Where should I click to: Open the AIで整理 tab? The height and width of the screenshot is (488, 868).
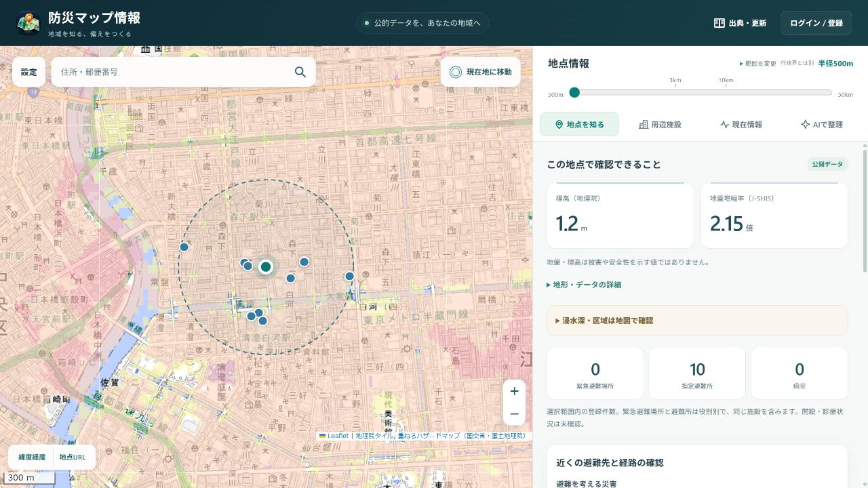click(x=821, y=125)
